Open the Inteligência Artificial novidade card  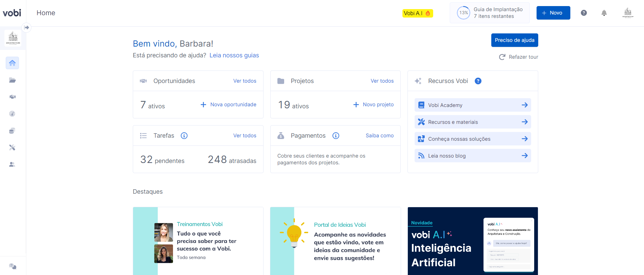click(x=473, y=241)
